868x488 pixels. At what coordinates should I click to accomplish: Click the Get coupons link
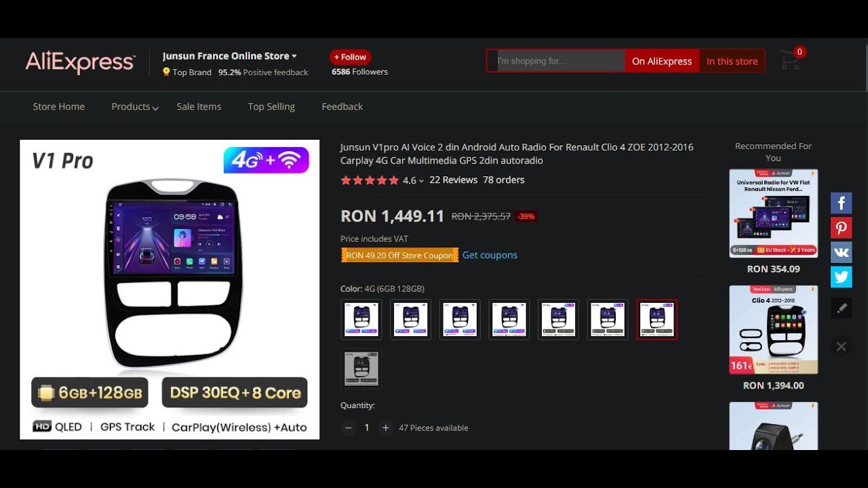[490, 255]
